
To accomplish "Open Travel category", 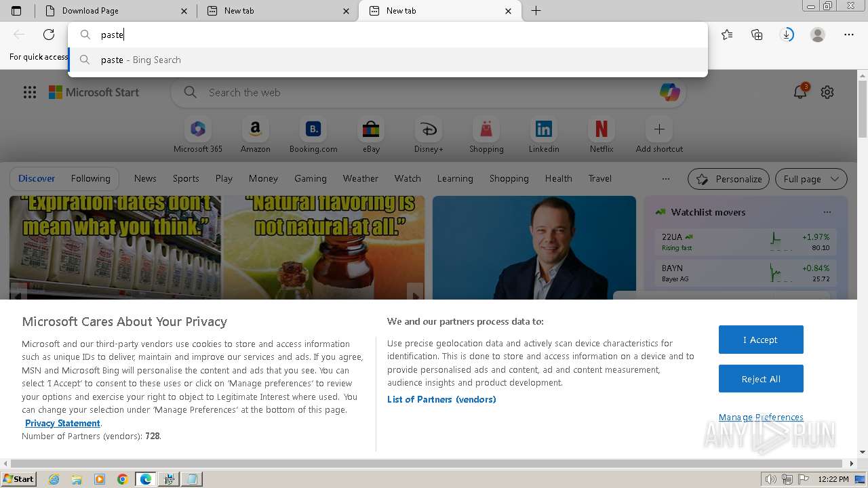I will pos(599,179).
